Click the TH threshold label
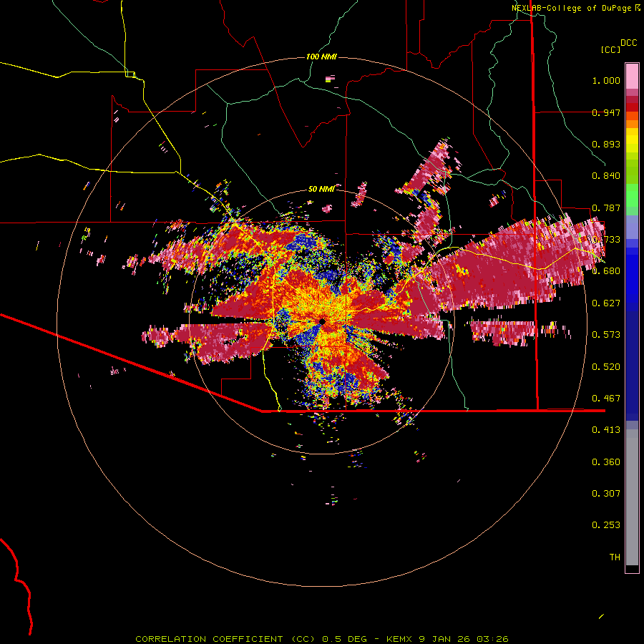644x644 pixels. coord(615,557)
